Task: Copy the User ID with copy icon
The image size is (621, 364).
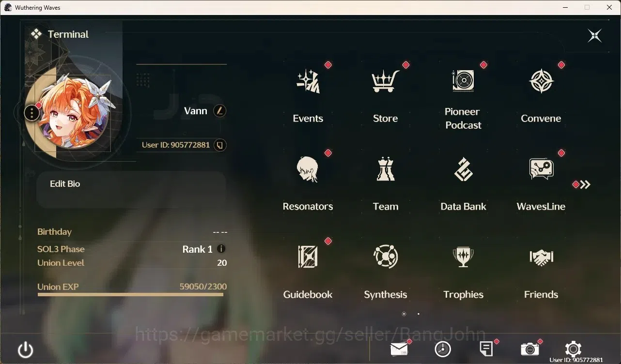Action: coord(220,145)
